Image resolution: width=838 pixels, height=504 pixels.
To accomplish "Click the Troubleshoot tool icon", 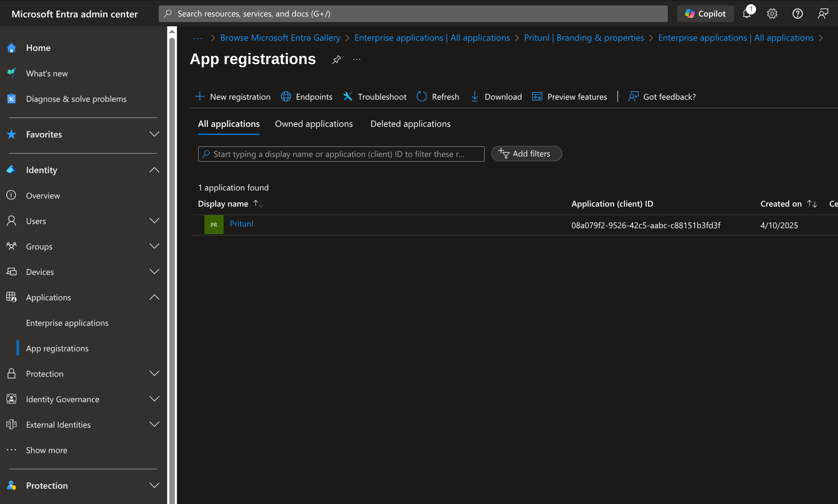I will [348, 97].
